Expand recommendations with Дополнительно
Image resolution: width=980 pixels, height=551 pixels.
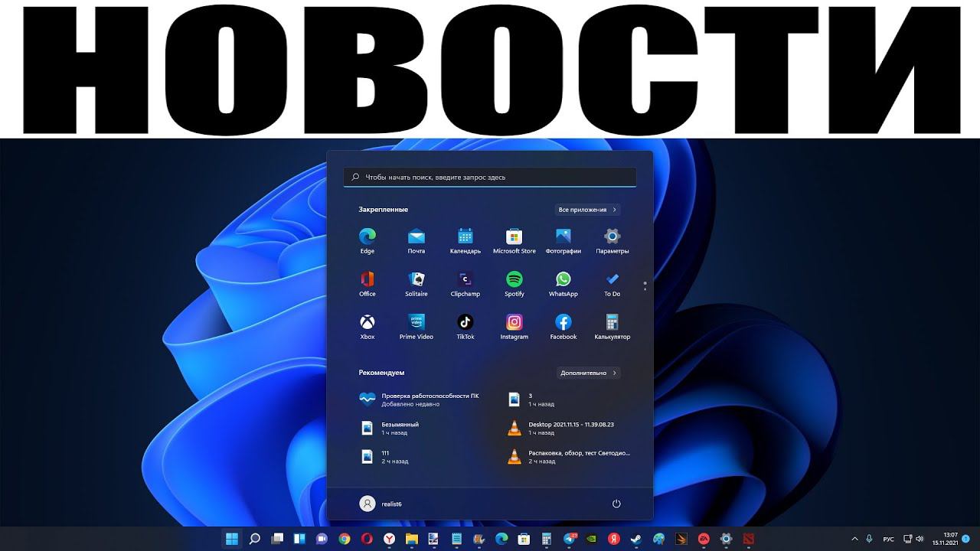click(588, 373)
